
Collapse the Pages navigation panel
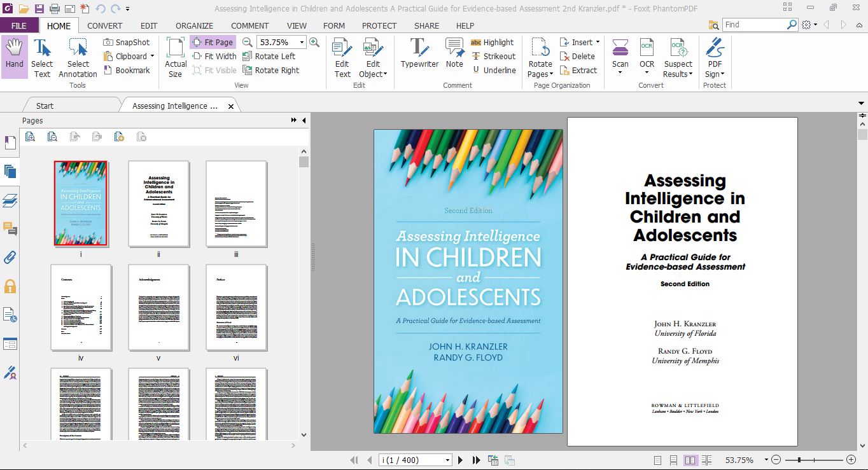pos(304,120)
